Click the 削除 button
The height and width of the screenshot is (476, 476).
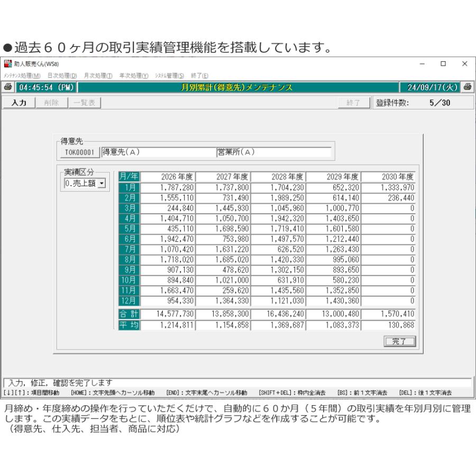click(x=51, y=103)
